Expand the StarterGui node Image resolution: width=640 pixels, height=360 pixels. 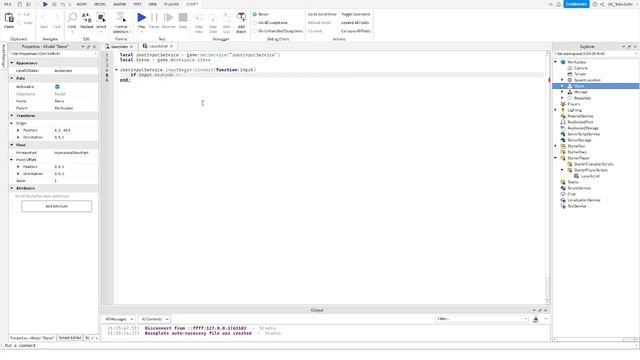pyautogui.click(x=556, y=146)
